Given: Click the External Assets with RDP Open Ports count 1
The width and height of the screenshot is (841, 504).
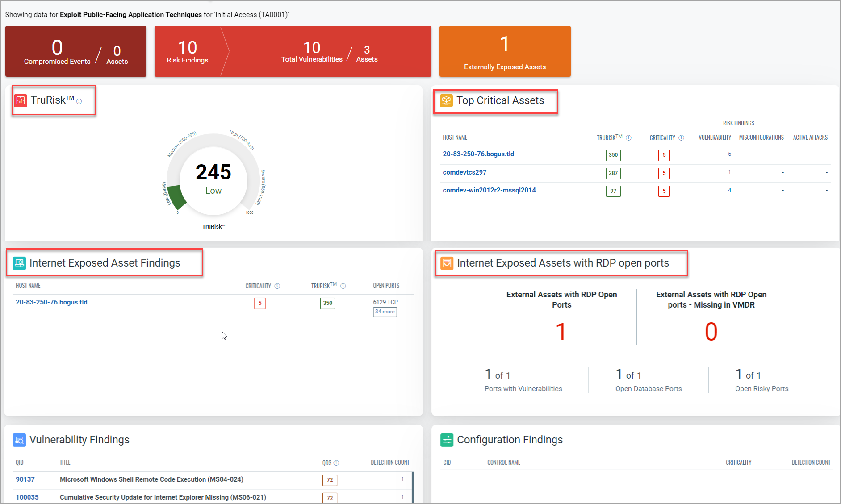Looking at the screenshot, I should pos(561,332).
